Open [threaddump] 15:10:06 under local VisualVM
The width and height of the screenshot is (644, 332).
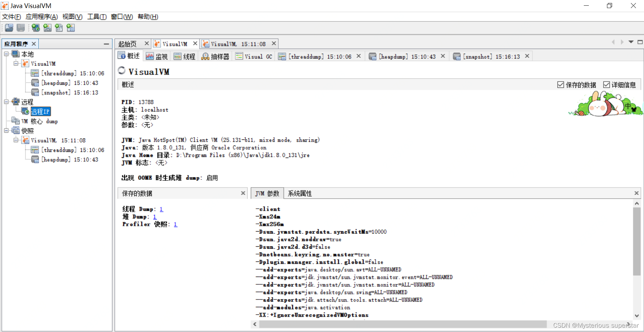click(x=73, y=73)
